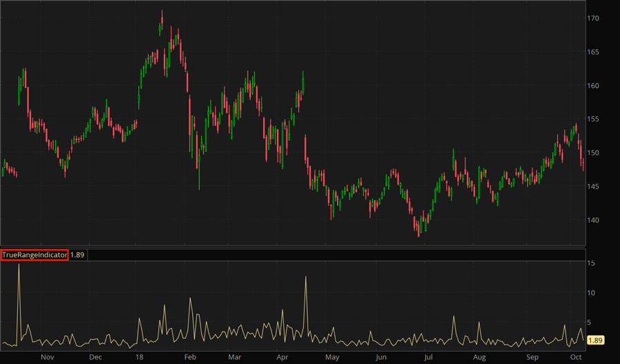This screenshot has width=620, height=364.
Task: Select the Nov label on time axis
Action: [x=47, y=357]
